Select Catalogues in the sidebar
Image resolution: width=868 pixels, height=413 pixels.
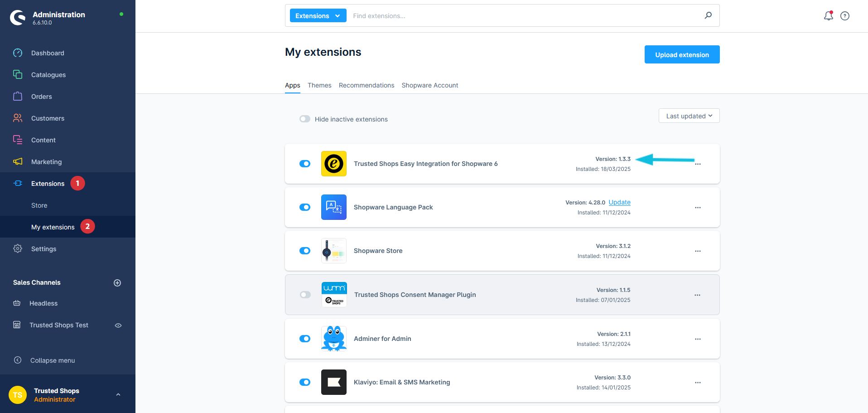48,75
